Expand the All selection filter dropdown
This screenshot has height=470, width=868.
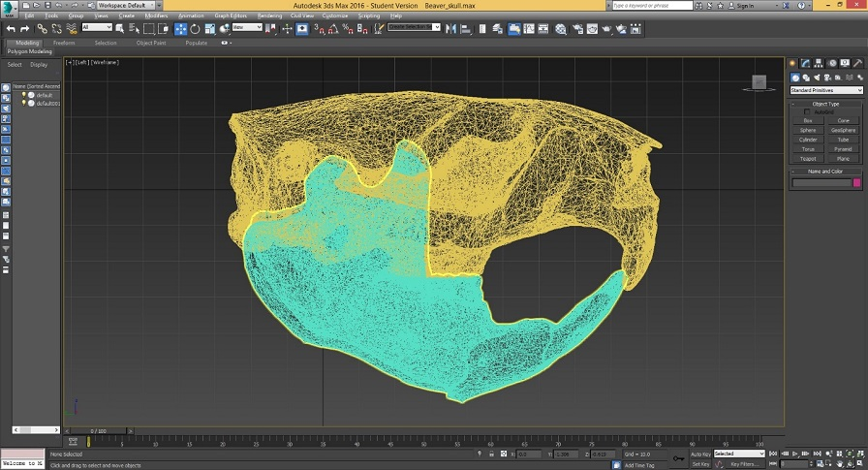click(97, 28)
